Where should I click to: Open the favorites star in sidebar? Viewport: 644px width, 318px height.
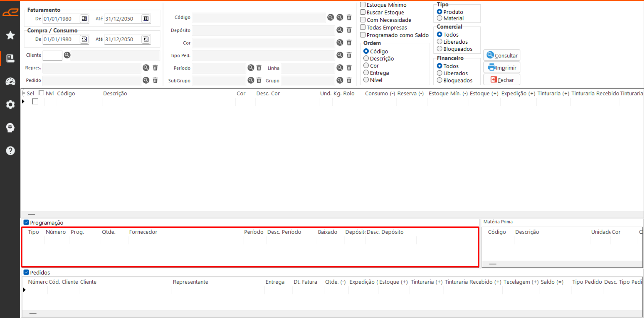(x=10, y=35)
